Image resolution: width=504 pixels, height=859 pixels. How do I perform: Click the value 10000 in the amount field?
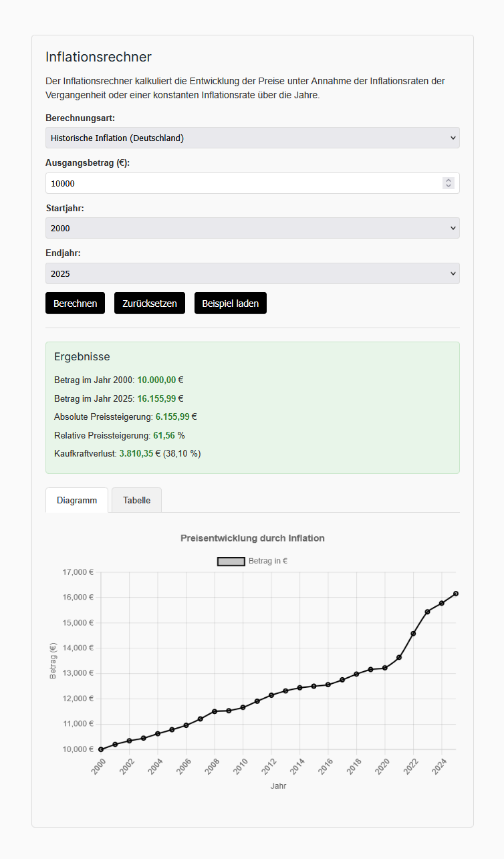click(62, 183)
